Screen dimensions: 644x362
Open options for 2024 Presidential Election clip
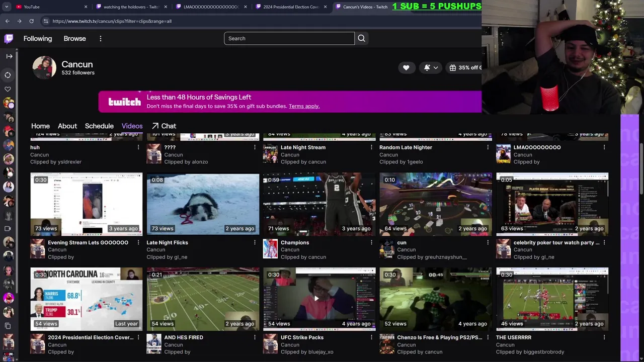coord(138,337)
